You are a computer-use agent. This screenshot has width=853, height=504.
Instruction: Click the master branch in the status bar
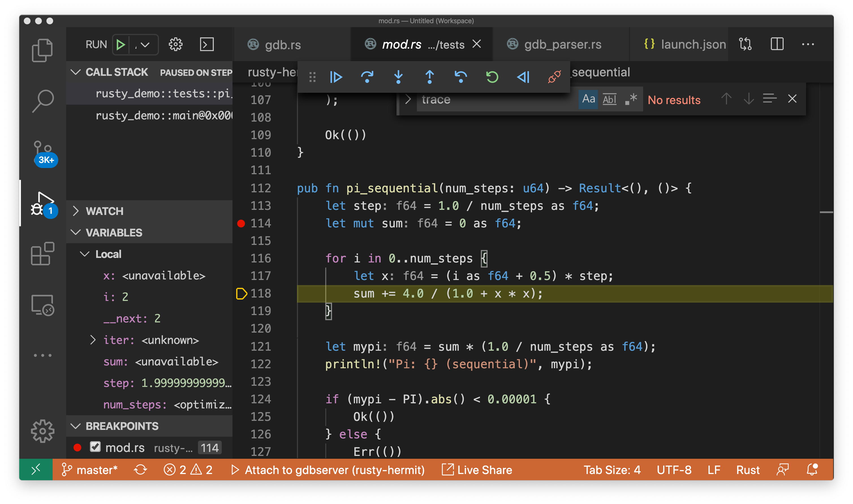coord(90,470)
